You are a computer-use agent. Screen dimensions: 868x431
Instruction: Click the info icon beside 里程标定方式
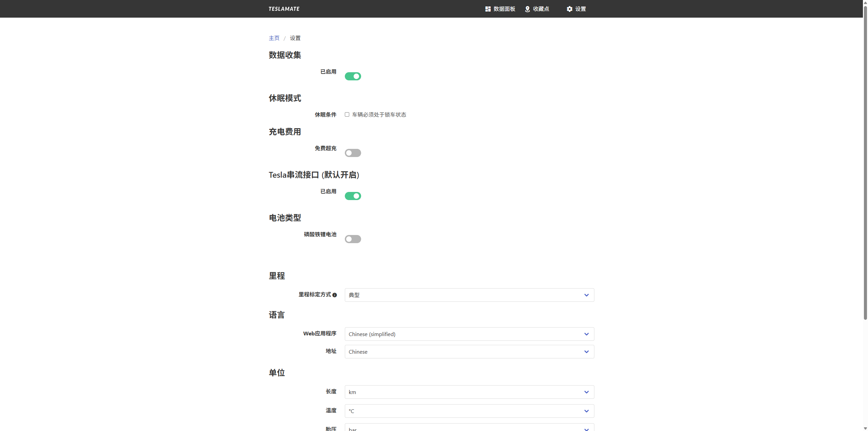pos(335,295)
